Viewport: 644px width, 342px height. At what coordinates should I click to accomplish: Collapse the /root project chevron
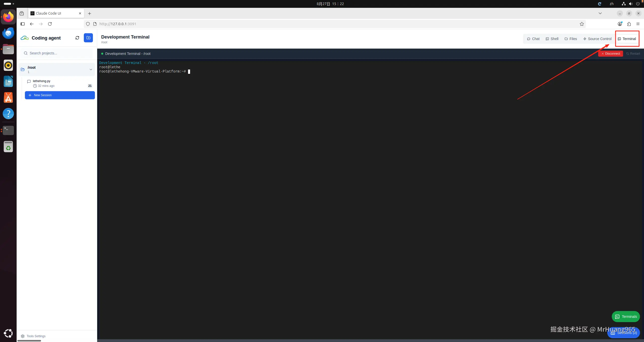[x=91, y=70]
